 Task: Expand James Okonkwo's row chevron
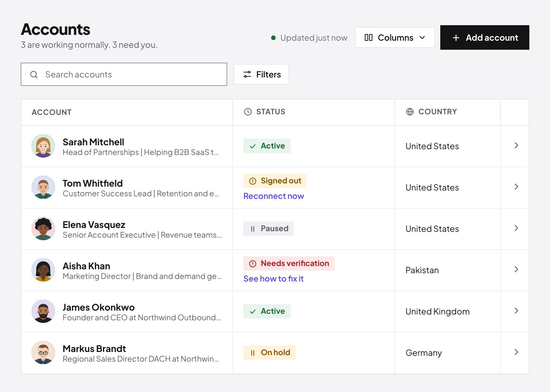click(x=516, y=311)
